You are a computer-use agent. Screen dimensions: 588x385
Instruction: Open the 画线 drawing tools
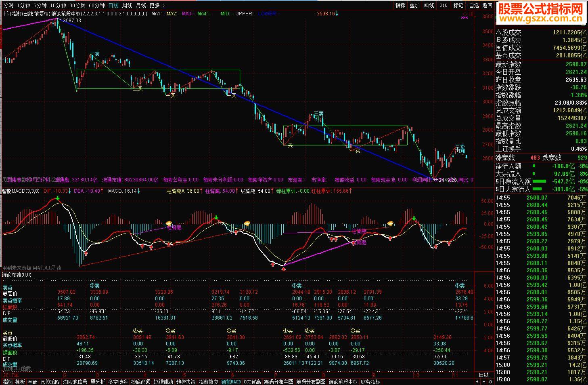[429, 5]
